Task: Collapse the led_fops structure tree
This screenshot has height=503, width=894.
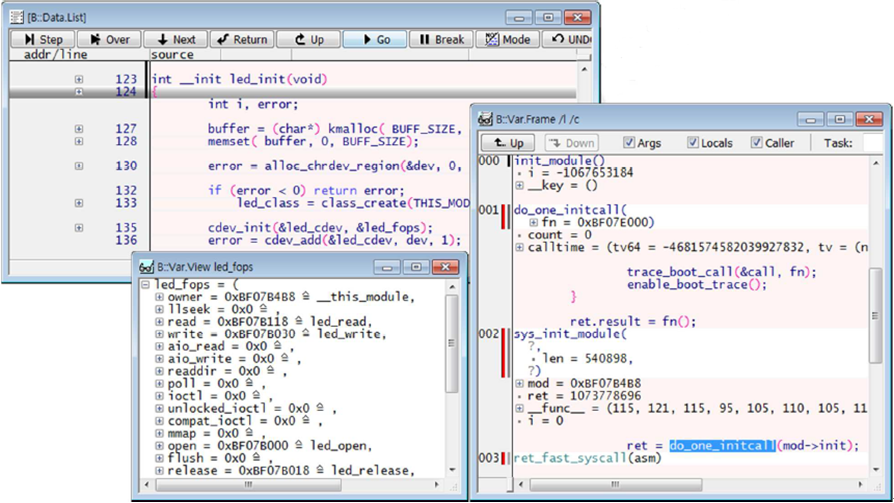Action: (146, 285)
